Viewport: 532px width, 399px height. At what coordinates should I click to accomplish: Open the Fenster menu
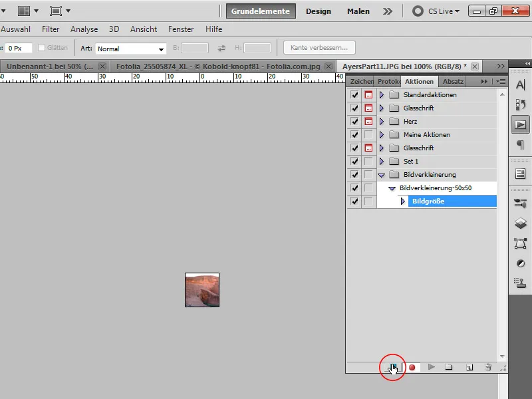[181, 29]
